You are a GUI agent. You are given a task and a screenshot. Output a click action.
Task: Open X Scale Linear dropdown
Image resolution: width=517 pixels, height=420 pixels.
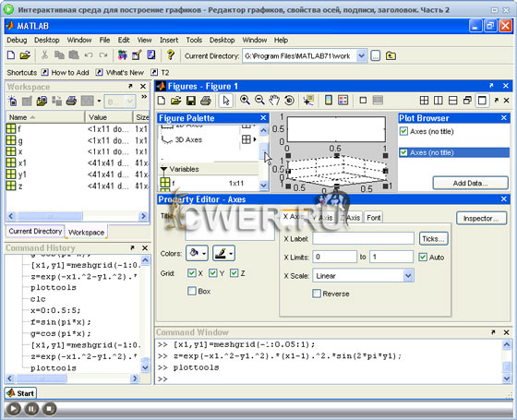click(408, 275)
